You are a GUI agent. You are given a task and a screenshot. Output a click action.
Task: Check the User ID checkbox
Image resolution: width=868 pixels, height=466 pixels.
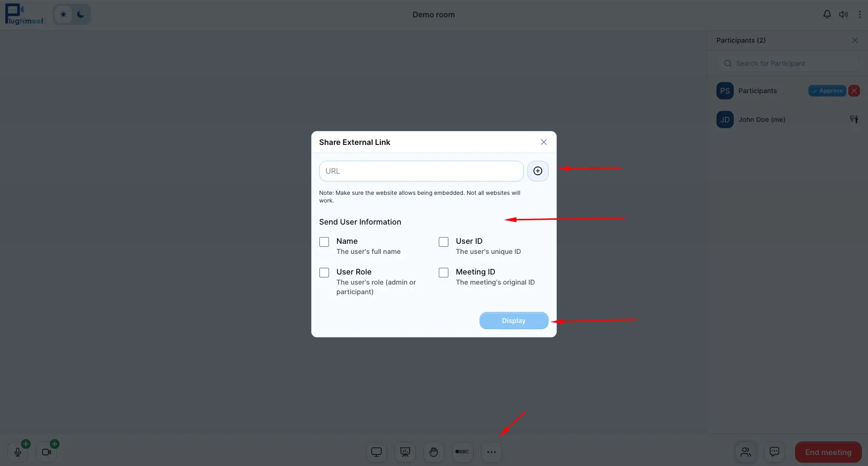click(x=443, y=241)
